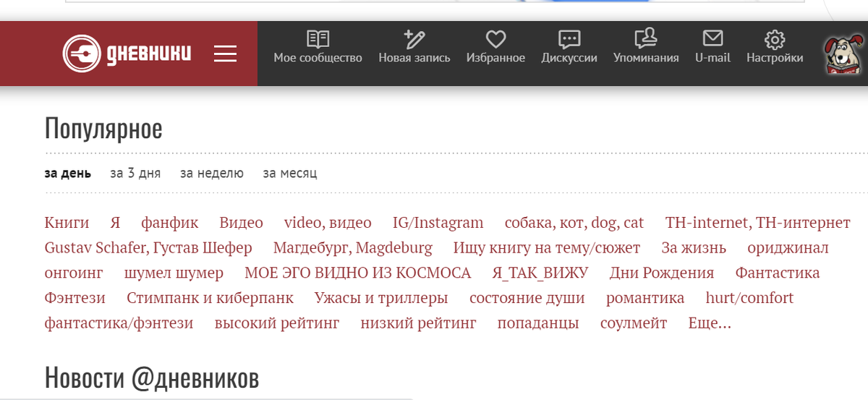Open the Видео tag
The height and width of the screenshot is (400, 868).
tap(242, 223)
